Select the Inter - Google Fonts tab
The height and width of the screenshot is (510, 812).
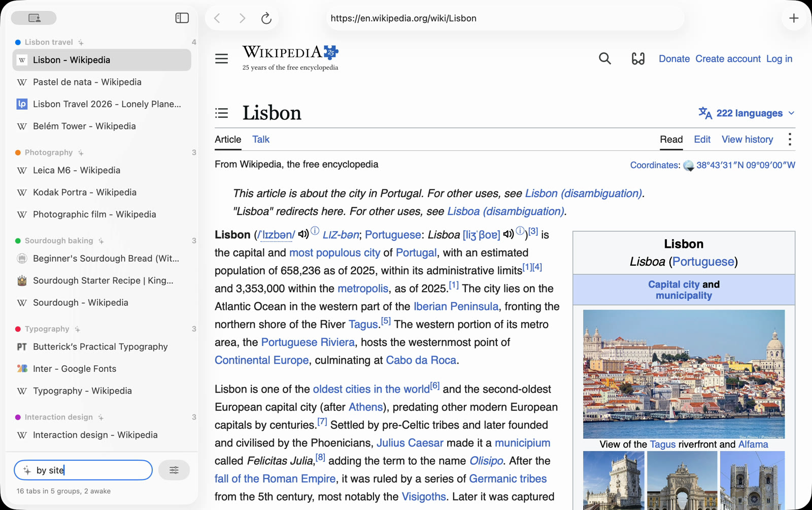pos(101,369)
